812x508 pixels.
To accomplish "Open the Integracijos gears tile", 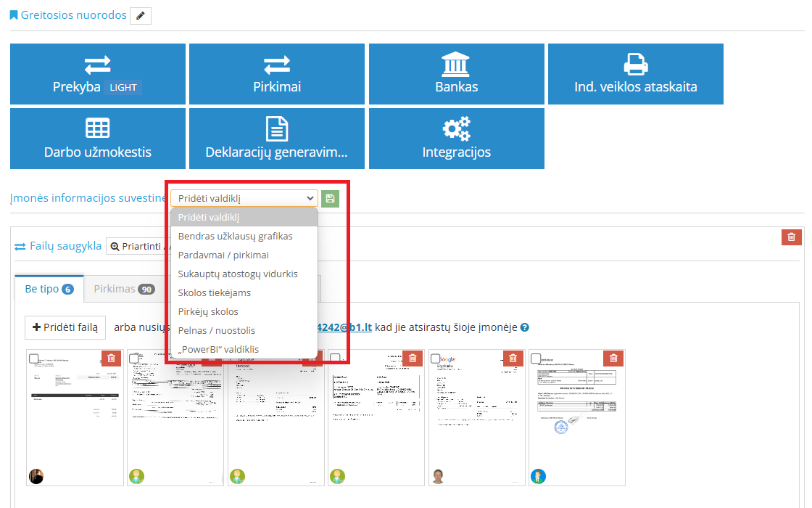I will 456,139.
